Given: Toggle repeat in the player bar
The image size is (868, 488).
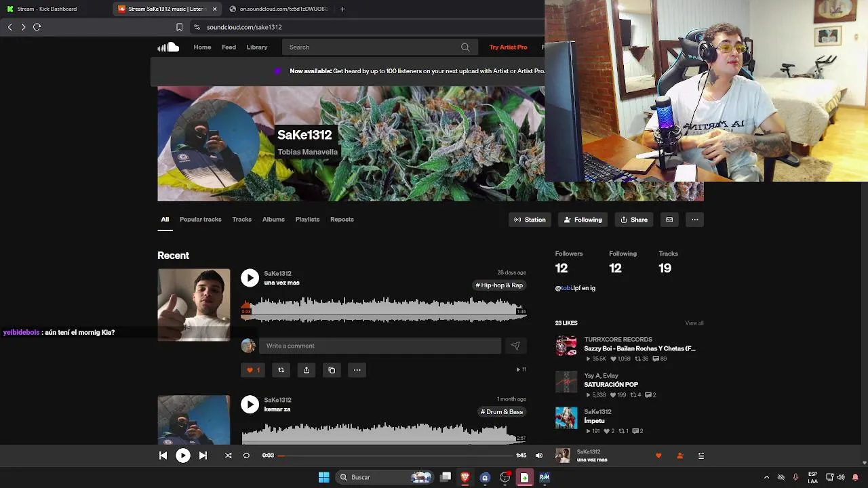Looking at the screenshot, I should [x=246, y=456].
